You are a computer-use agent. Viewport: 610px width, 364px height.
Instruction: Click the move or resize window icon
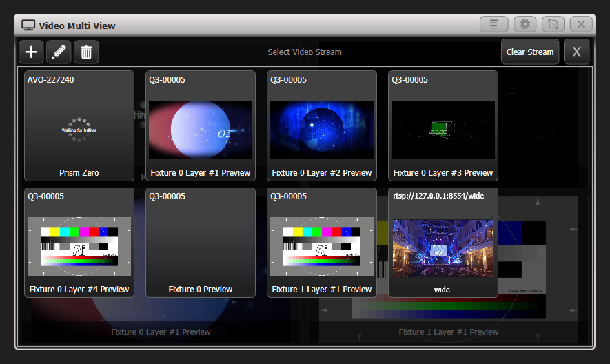tap(553, 25)
